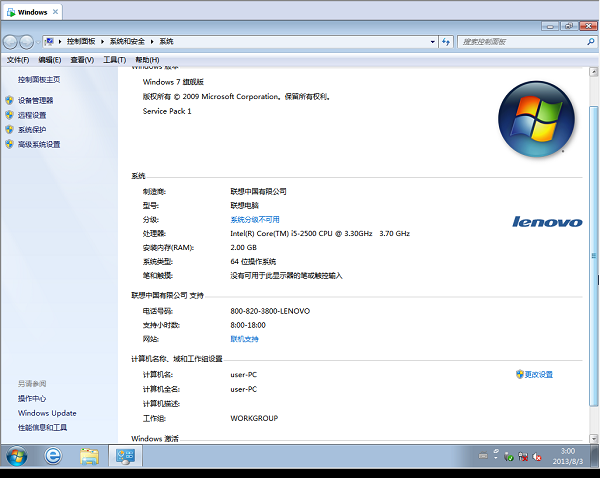600x478 pixels.
Task: Open 远程设置 from the sidebar
Action: coord(32,115)
